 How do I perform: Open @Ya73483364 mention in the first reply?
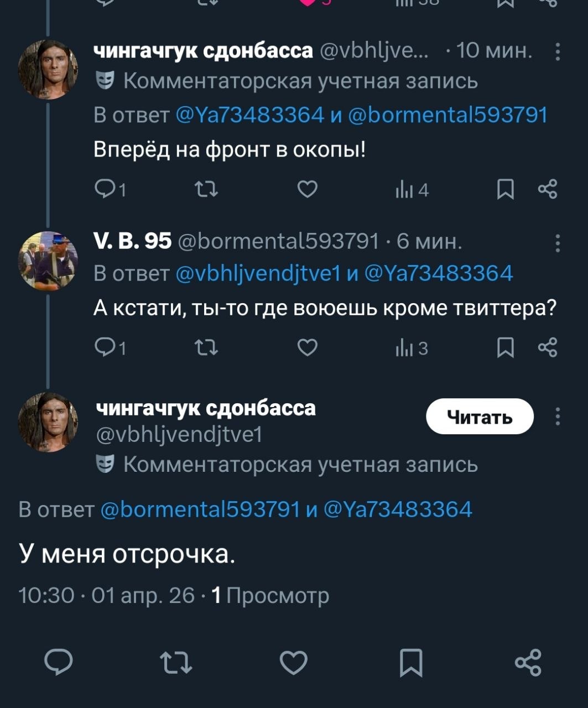click(249, 115)
